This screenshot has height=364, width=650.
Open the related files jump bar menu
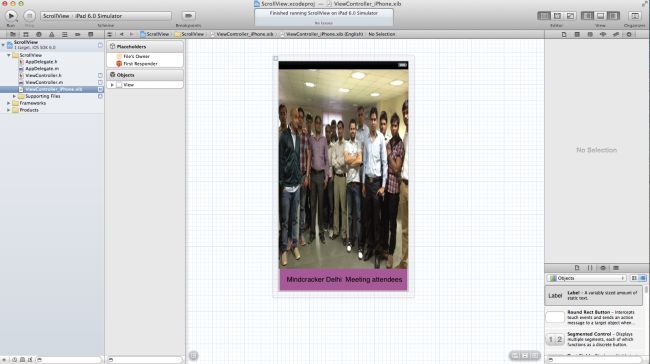tap(110, 34)
